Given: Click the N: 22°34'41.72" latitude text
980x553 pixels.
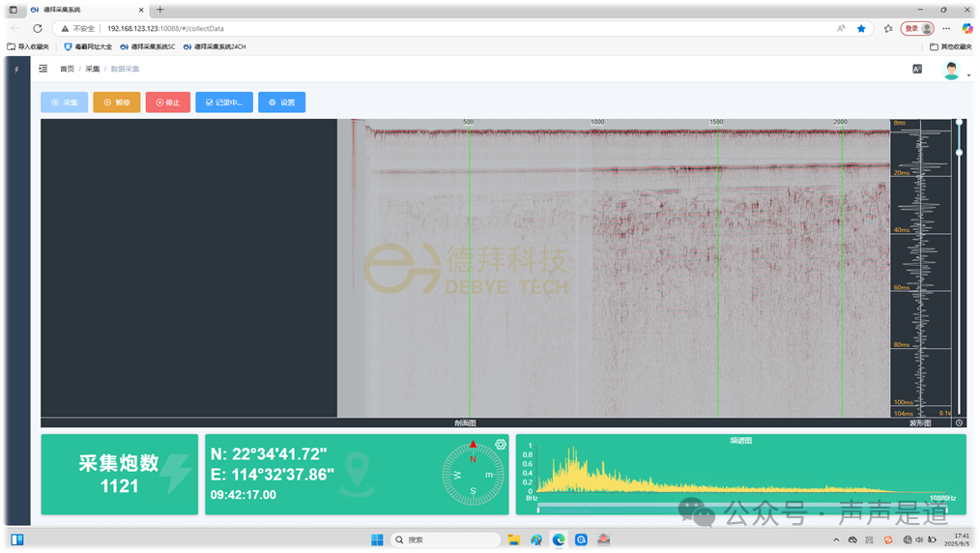Looking at the screenshot, I should pyautogui.click(x=269, y=454).
